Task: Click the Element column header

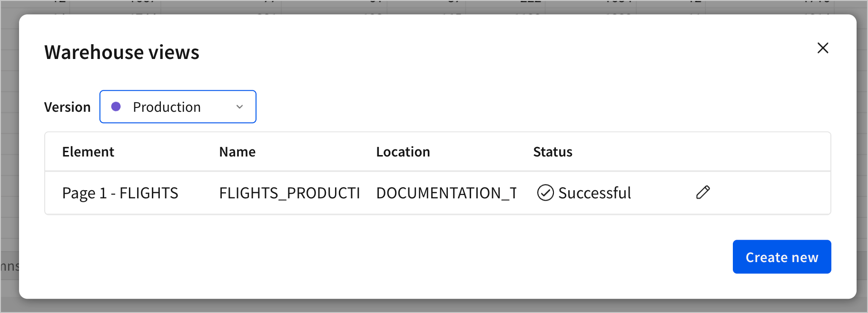Action: pyautogui.click(x=88, y=151)
